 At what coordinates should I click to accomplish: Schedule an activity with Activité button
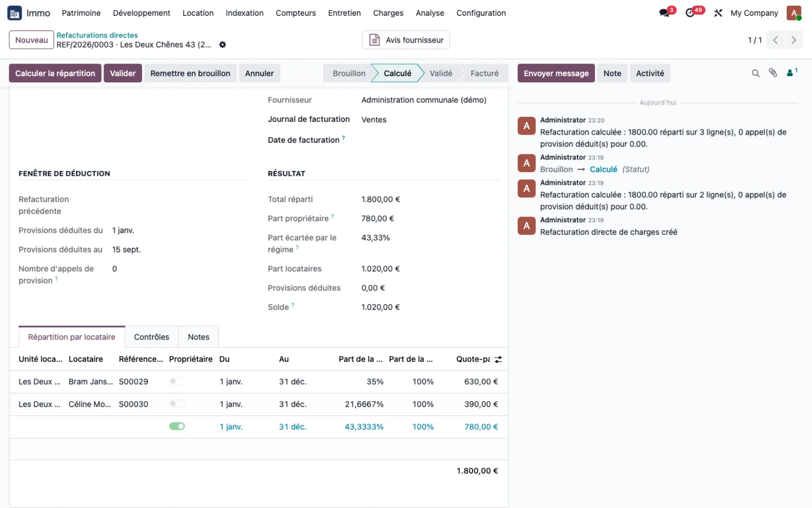[650, 73]
